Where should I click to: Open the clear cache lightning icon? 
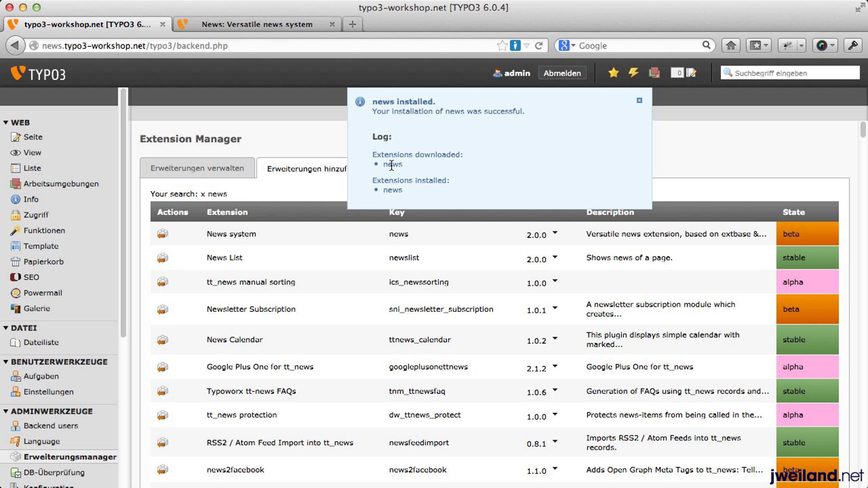(633, 73)
